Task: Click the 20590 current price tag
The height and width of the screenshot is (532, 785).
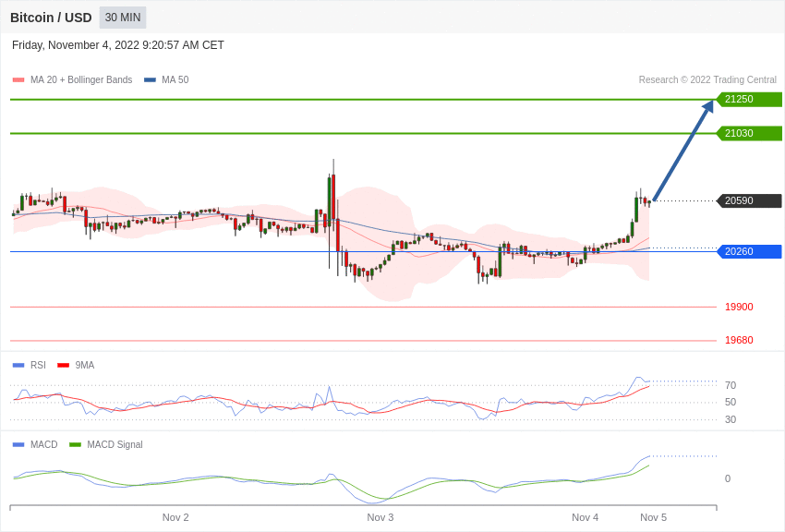Action: tap(750, 200)
